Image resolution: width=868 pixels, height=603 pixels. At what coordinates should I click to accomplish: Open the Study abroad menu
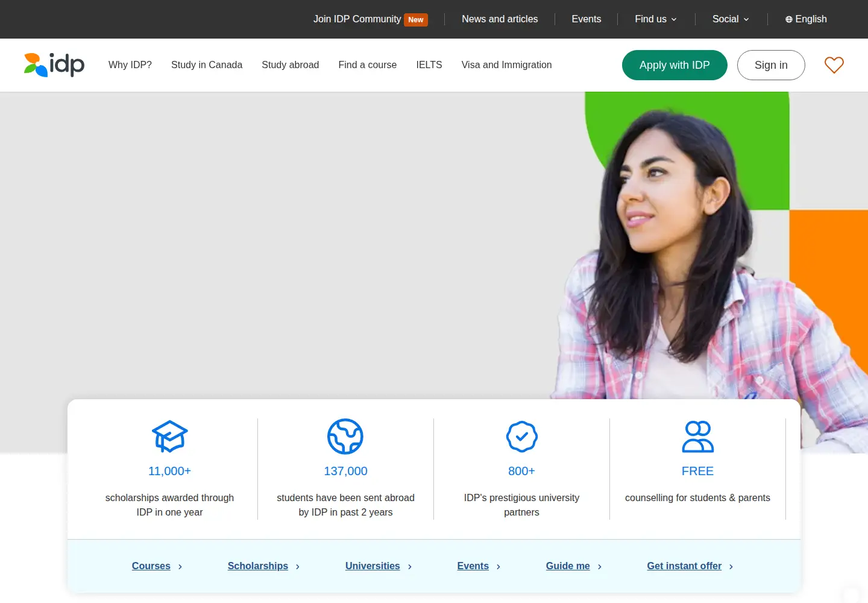pyautogui.click(x=291, y=65)
